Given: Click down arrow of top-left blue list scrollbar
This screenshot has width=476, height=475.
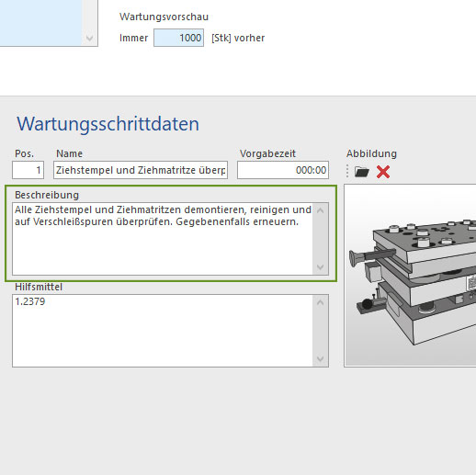Looking at the screenshot, I should (90, 39).
